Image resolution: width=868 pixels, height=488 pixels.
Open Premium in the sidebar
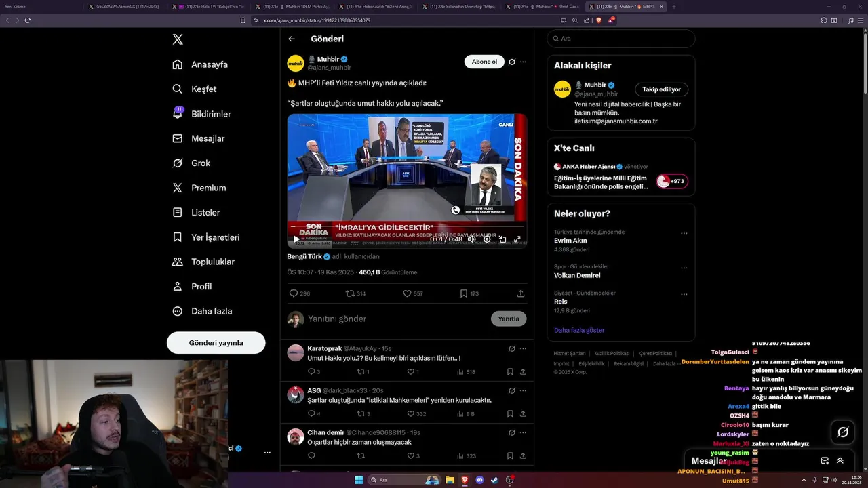point(199,188)
